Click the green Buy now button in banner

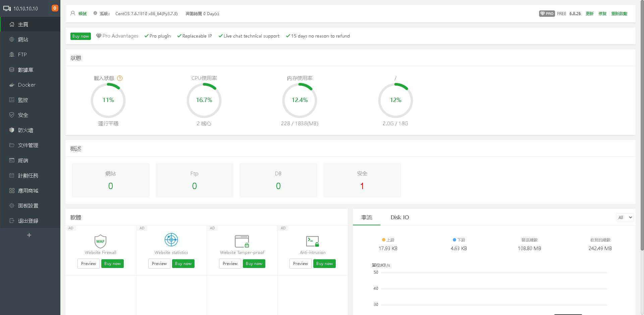(x=80, y=36)
